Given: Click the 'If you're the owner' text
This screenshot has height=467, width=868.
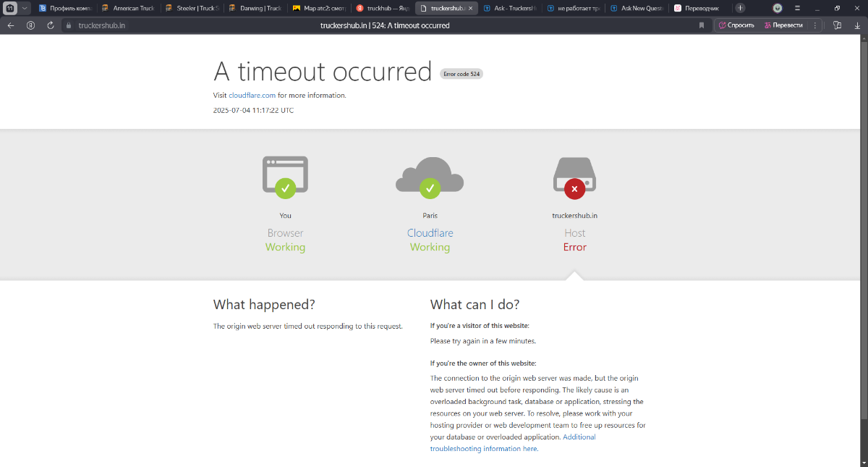Looking at the screenshot, I should (483, 363).
